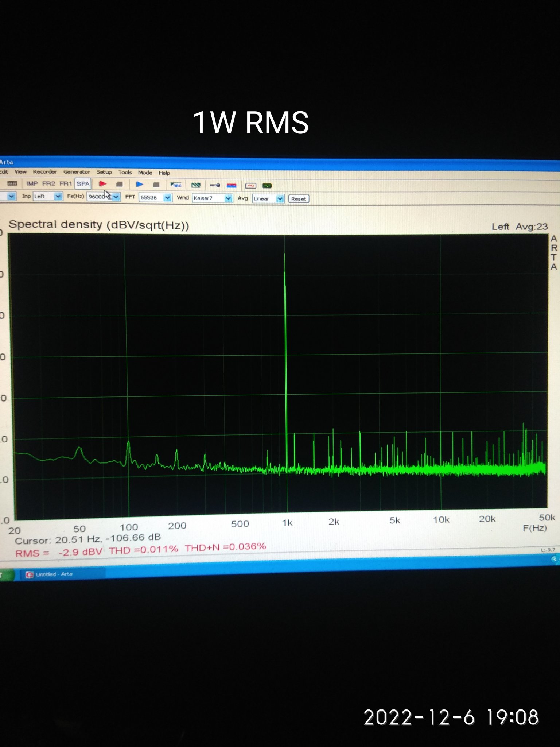Click the system tray arrow icon

coord(555,559)
